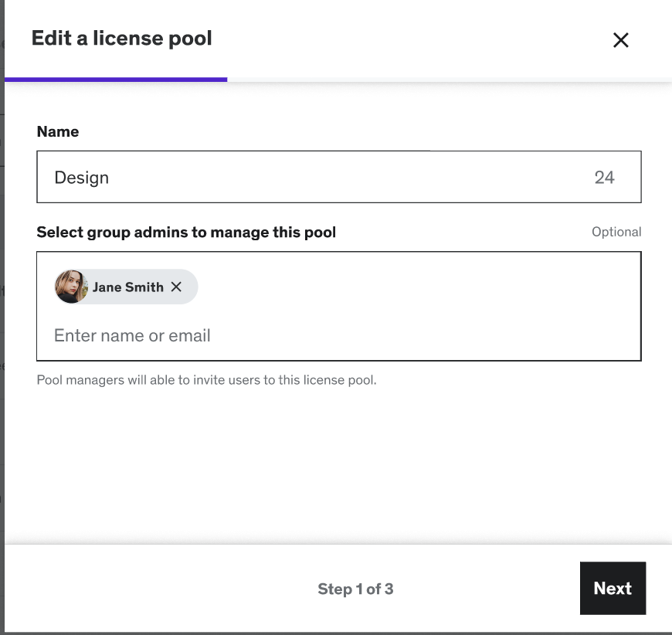Click the Edit a license pool title
Screen dimensions: 672x635
click(x=121, y=38)
